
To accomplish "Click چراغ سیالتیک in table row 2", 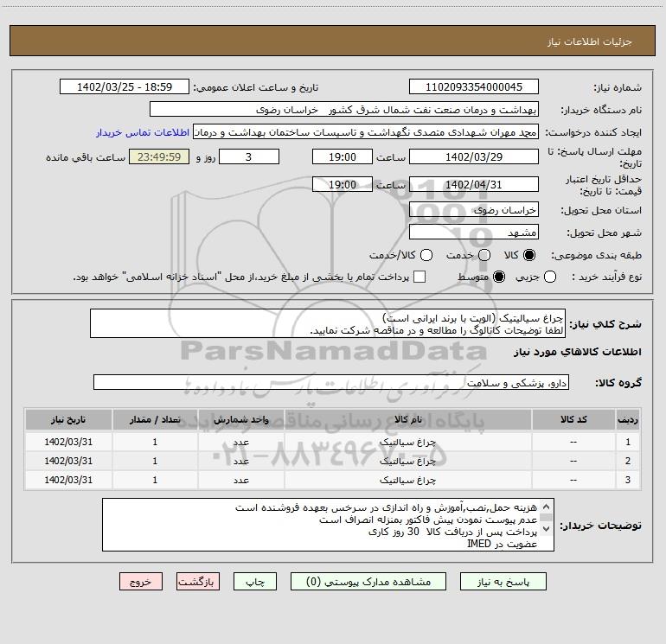I will (407, 461).
